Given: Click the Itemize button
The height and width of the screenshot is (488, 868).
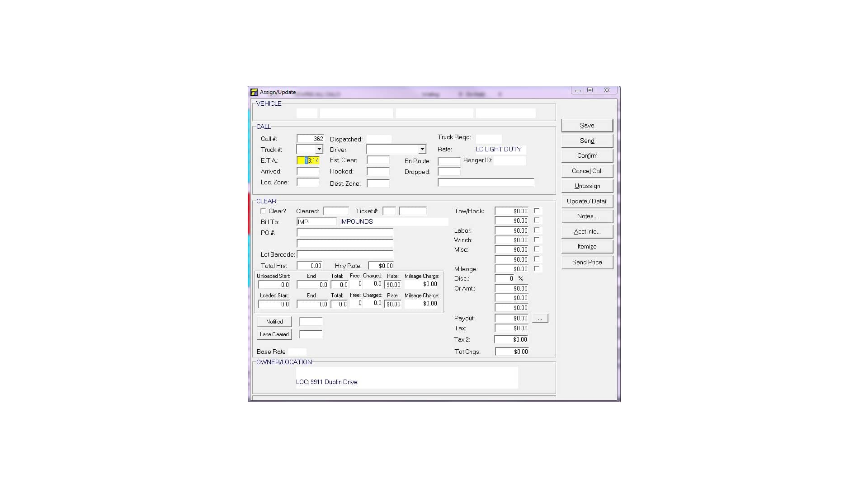Looking at the screenshot, I should (x=587, y=247).
